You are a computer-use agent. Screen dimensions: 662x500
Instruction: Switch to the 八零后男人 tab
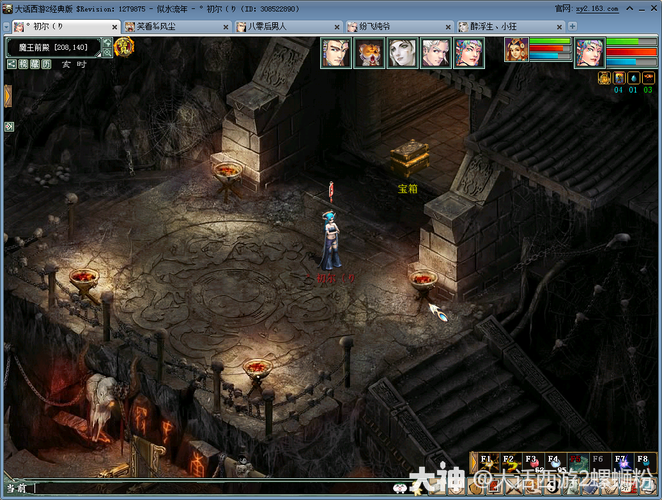[x=289, y=27]
